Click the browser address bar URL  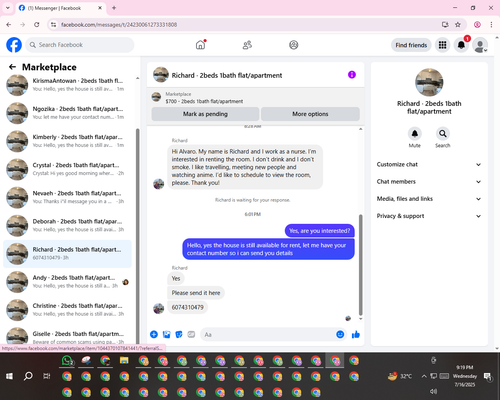(x=119, y=25)
